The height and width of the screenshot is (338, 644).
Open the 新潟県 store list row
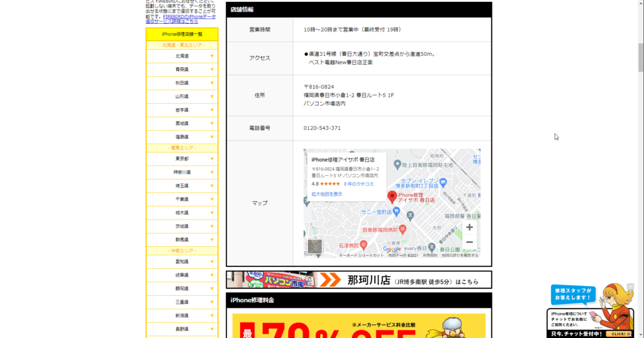click(x=182, y=316)
